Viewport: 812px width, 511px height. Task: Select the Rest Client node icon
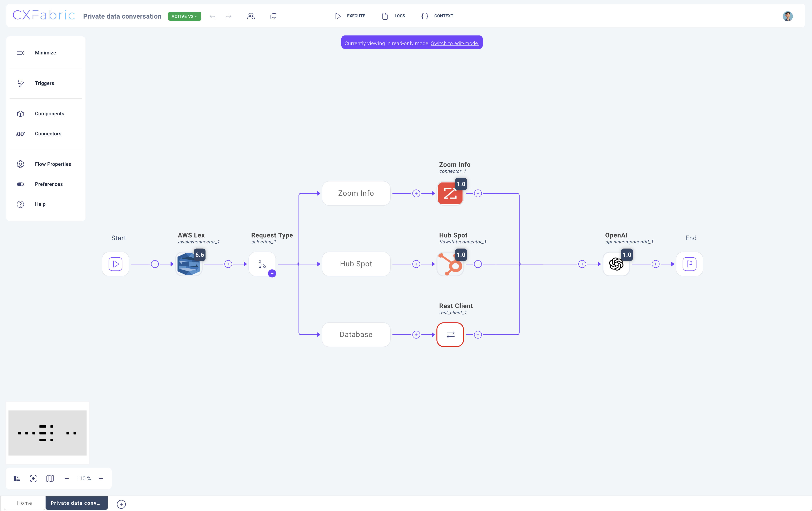pos(450,335)
